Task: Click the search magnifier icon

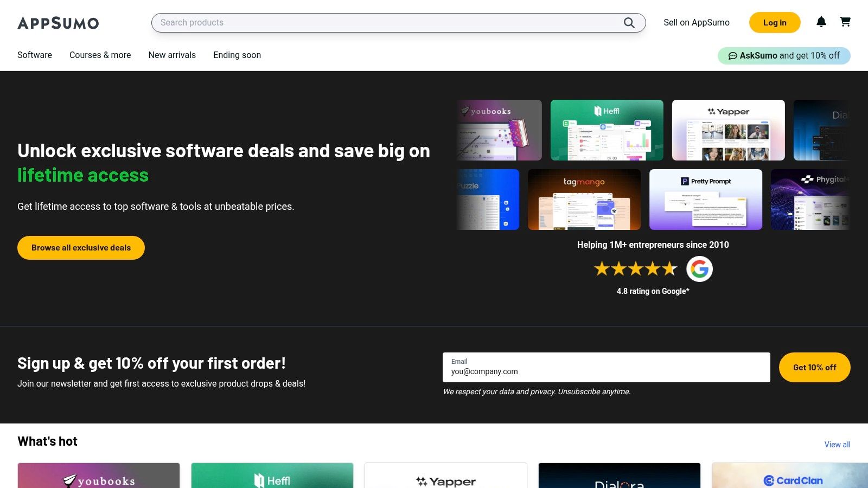Action: (629, 23)
